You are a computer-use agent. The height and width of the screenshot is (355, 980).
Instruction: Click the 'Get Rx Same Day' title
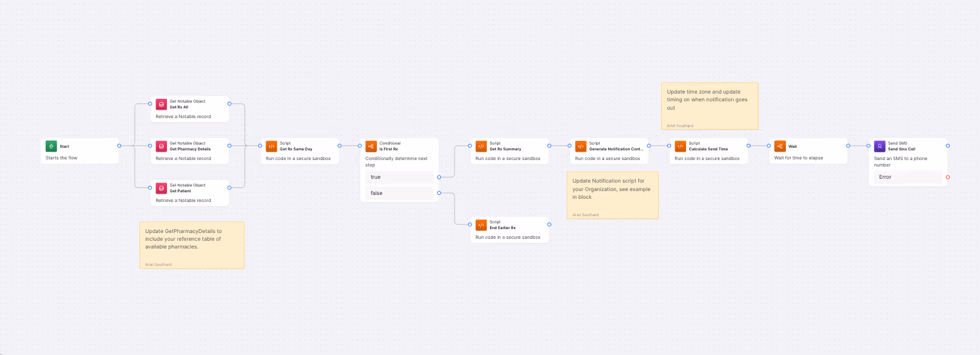296,149
